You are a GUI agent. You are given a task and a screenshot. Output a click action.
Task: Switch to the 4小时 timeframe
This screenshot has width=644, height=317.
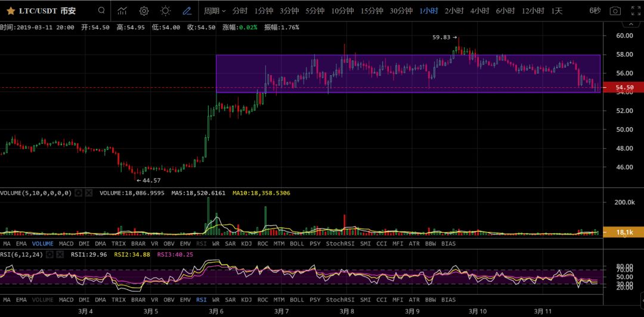479,11
